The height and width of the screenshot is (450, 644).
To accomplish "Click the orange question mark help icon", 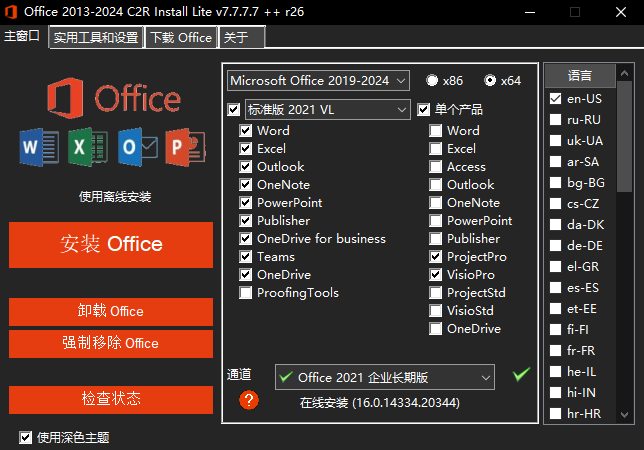I will [x=249, y=400].
